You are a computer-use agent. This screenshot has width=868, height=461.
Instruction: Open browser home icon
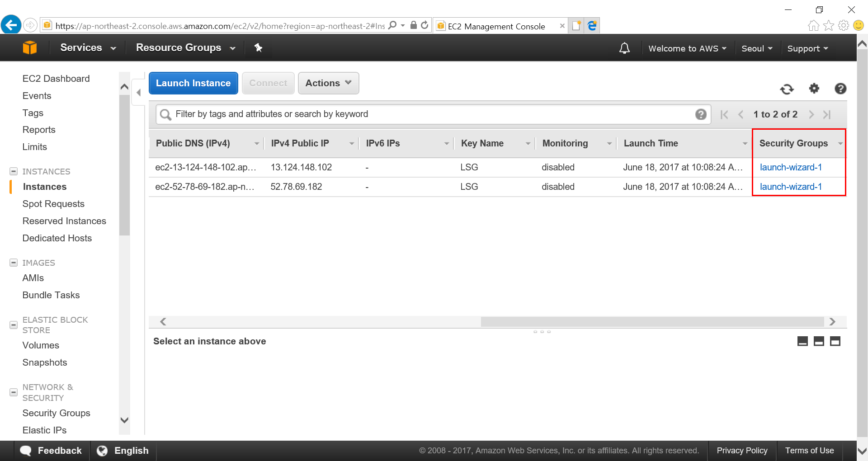tap(813, 25)
